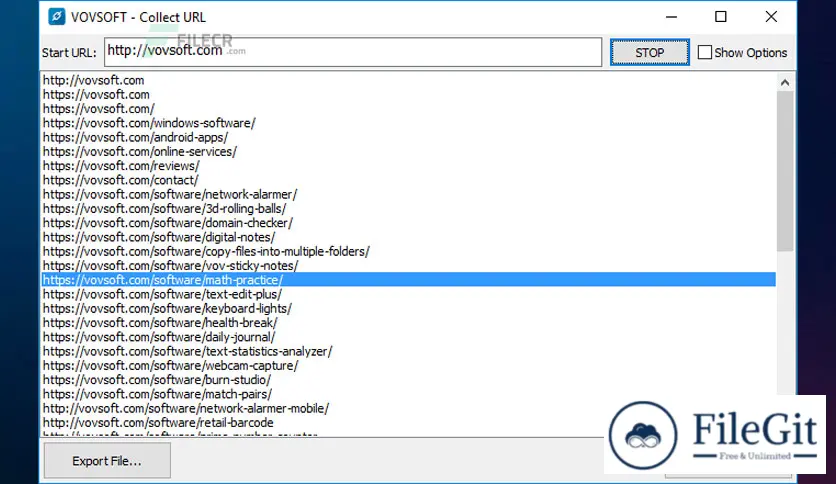Select the text-edit-plus/ URL row
The width and height of the screenshot is (836, 484).
[x=409, y=294]
